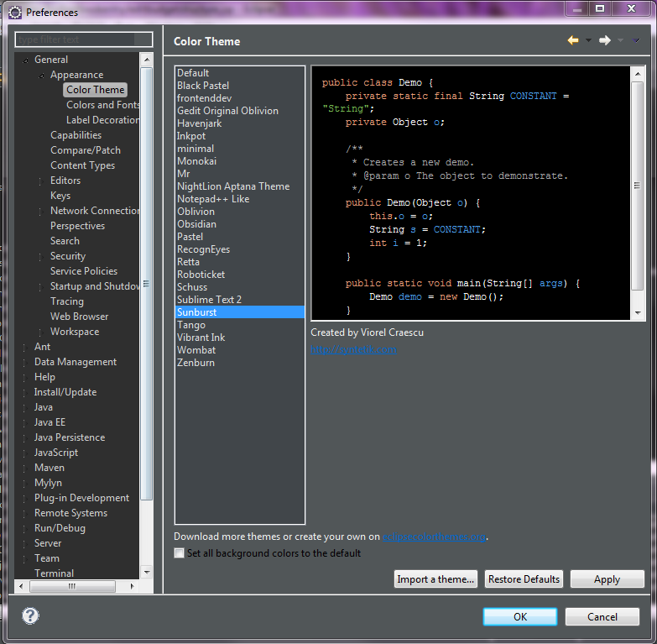Click Restore Defaults button
Screen dimensions: 657x644
click(x=524, y=579)
